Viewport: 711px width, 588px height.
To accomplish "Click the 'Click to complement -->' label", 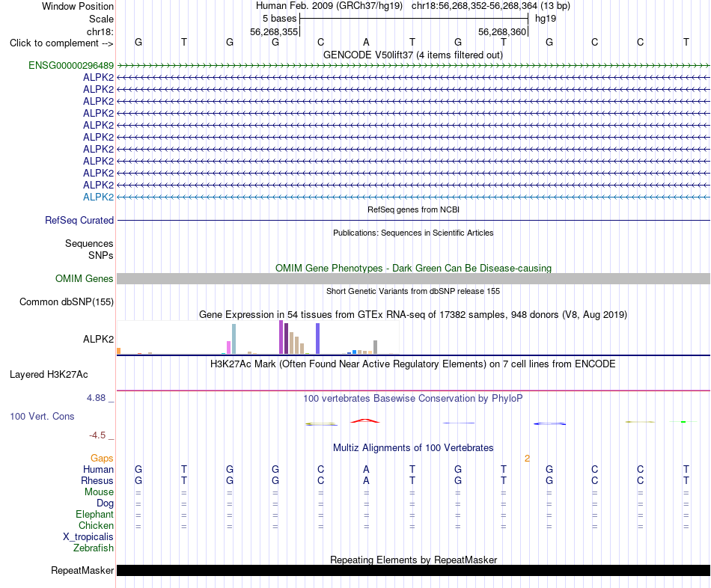I will point(61,43).
